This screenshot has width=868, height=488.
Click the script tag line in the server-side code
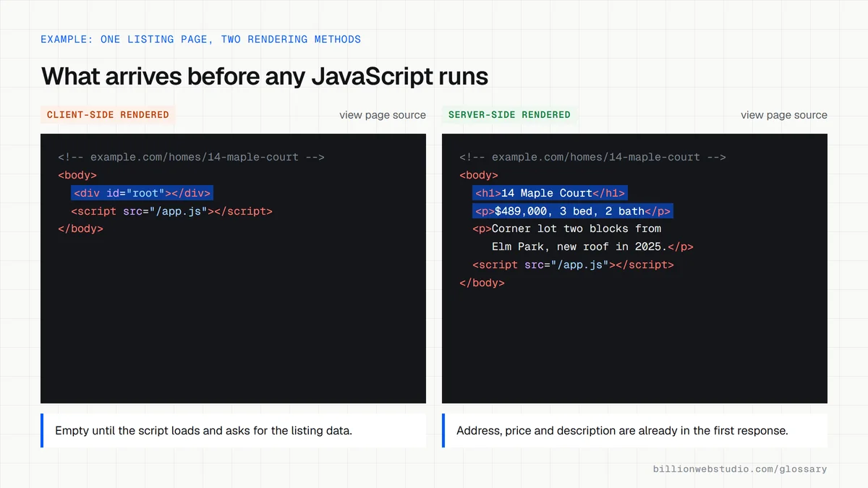(x=573, y=265)
